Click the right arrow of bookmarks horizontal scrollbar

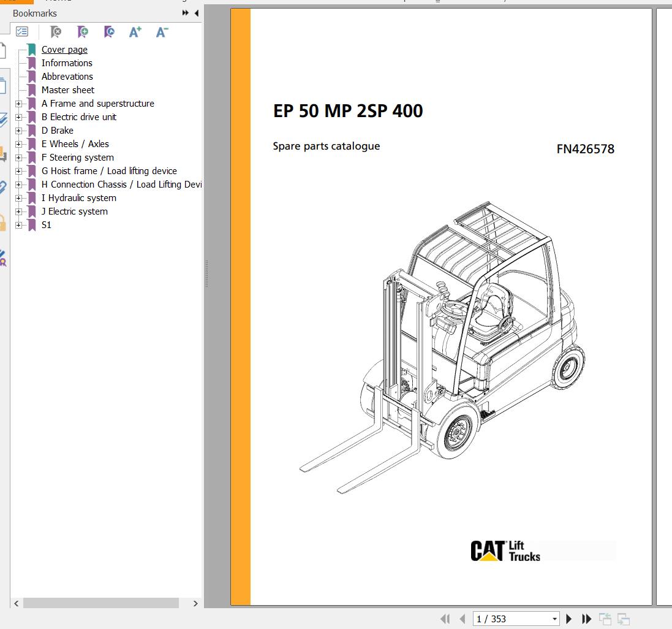point(195,603)
